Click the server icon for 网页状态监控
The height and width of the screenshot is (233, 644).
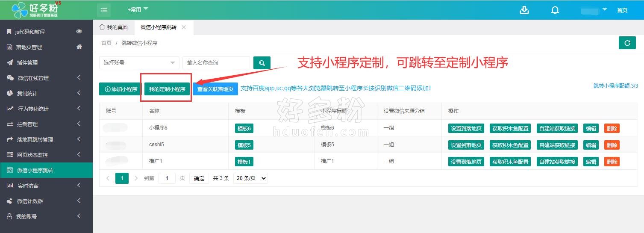coord(10,155)
